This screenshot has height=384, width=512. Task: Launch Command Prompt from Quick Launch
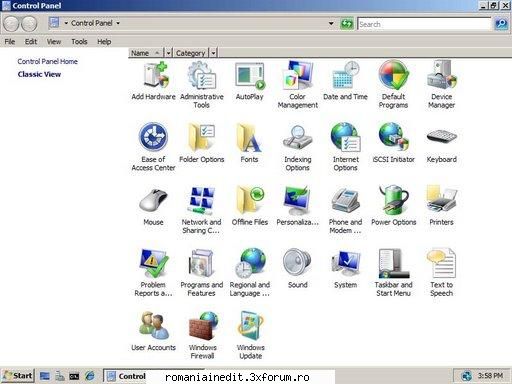coord(74,376)
